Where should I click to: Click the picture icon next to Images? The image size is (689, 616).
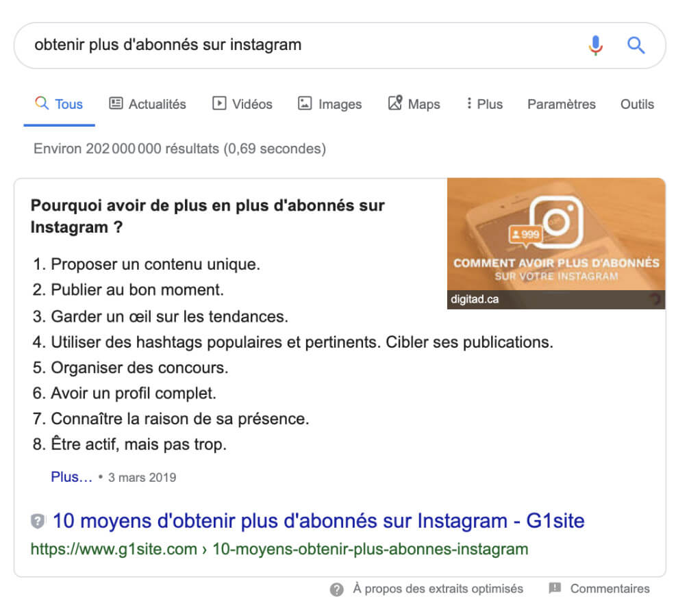[x=303, y=103]
